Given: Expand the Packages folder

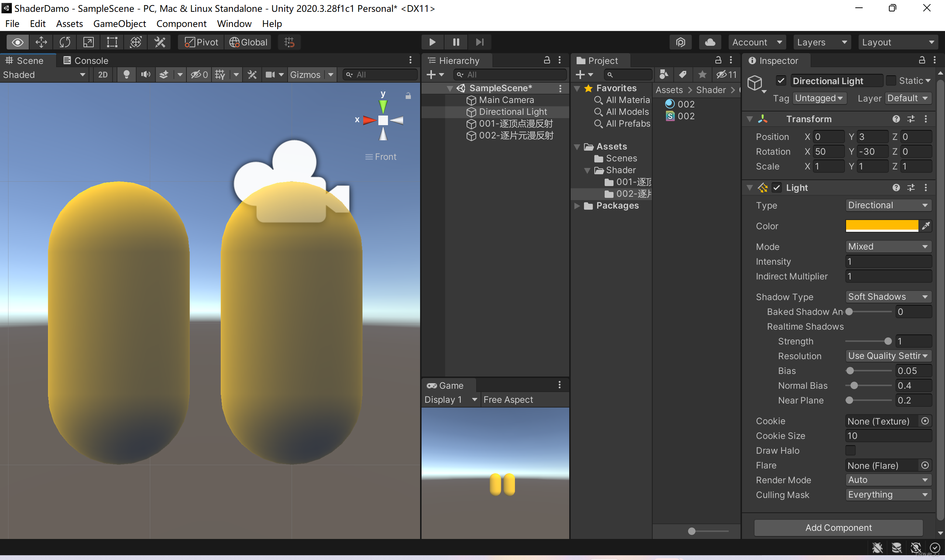Looking at the screenshot, I should click(577, 206).
